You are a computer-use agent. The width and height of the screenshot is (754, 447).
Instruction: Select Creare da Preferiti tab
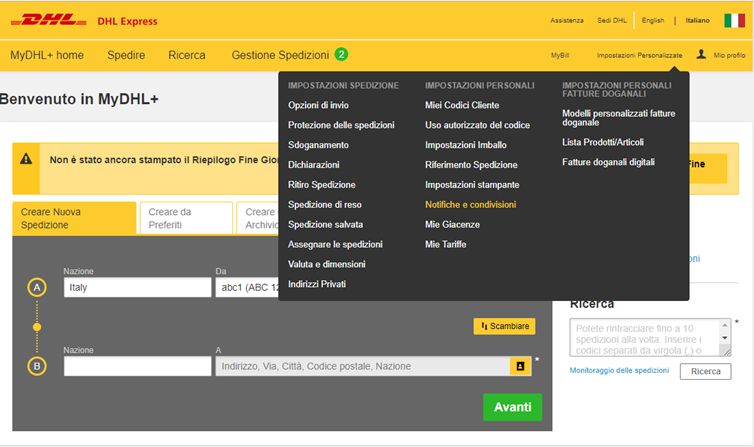click(x=186, y=218)
